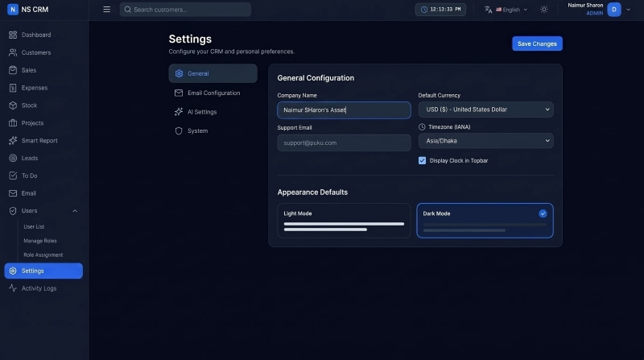Click the Activity Logs pulse icon
The image size is (644, 360).
click(x=13, y=288)
